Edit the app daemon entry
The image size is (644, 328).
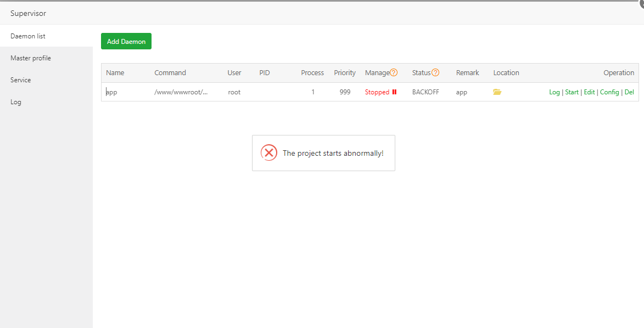(589, 92)
